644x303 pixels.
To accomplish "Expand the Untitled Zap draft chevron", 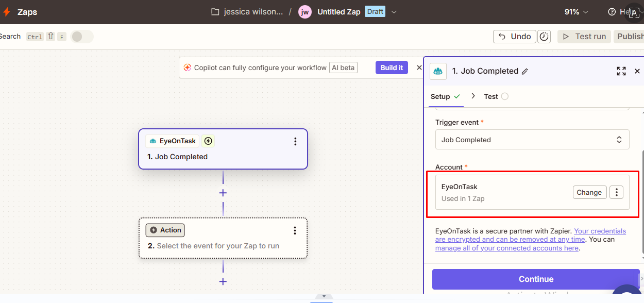I will point(394,12).
